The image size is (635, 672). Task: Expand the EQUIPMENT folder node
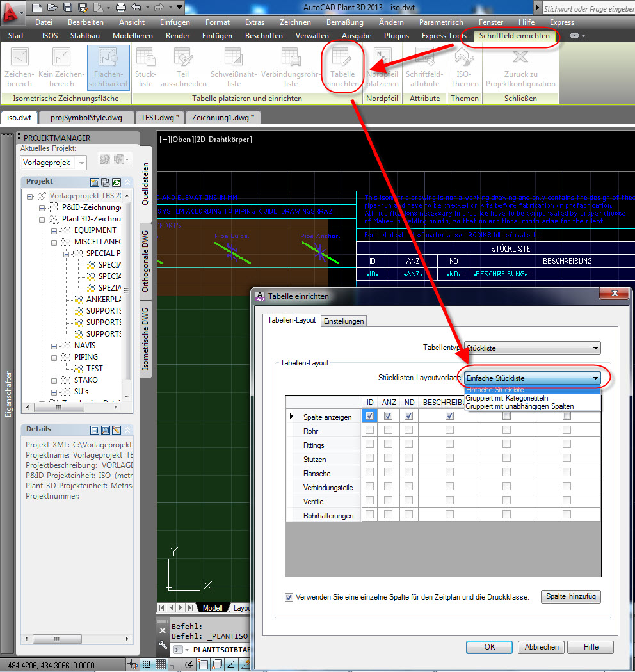[54, 231]
